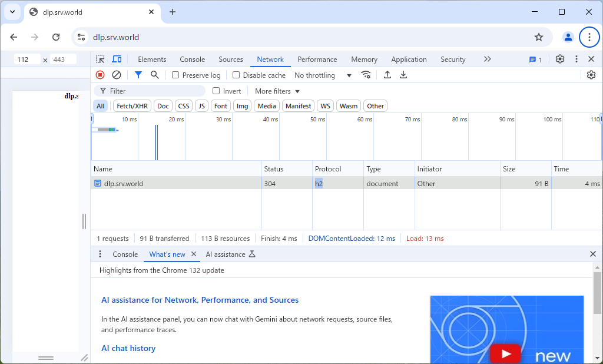This screenshot has width=603, height=364.
Task: Tick the Invert filter checkbox
Action: tap(216, 91)
